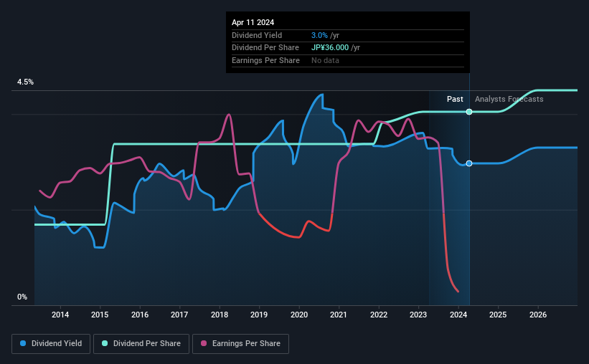Select the 2025 x-axis label
The image size is (589, 364).
click(x=498, y=315)
